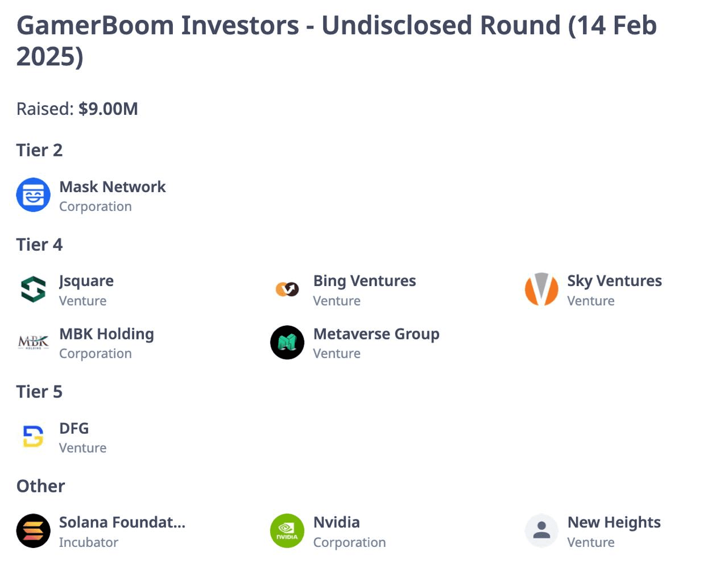
Task: Click the Jsquare green logo icon
Action: (33, 289)
